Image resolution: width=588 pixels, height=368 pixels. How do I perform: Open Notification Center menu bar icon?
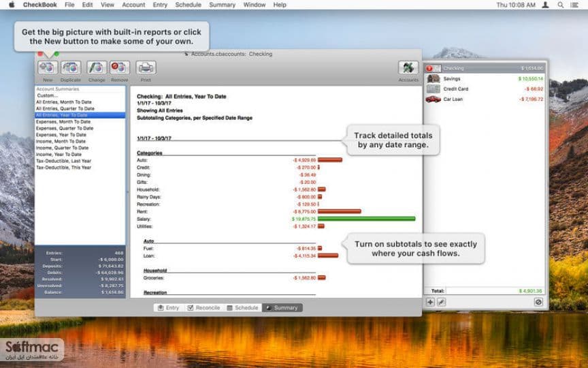click(574, 5)
